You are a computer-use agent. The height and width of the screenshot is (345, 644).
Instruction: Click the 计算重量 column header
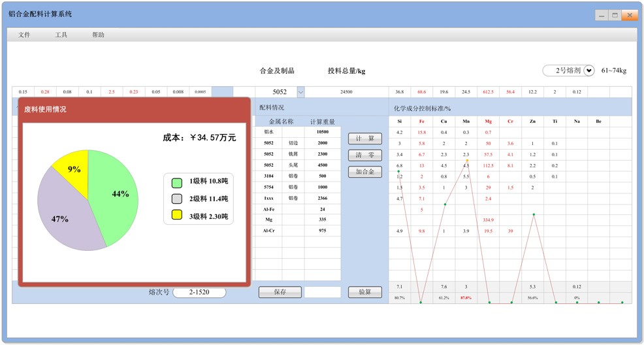pos(323,122)
